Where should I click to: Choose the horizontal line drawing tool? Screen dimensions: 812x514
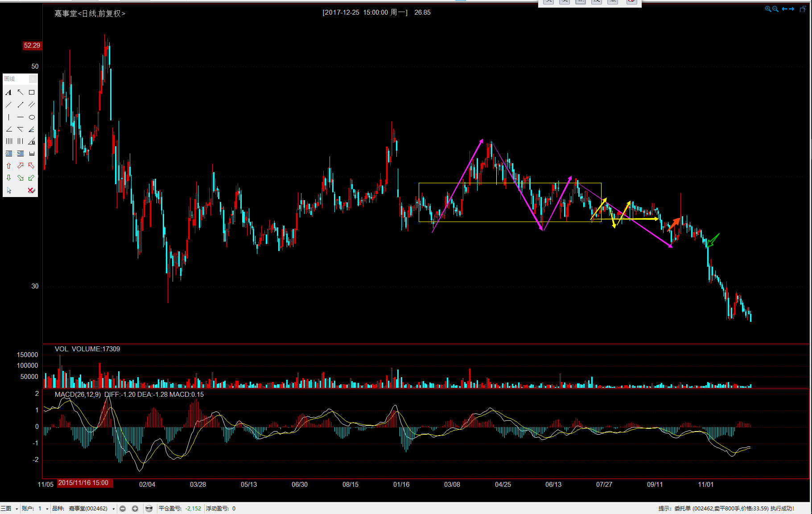[20, 118]
